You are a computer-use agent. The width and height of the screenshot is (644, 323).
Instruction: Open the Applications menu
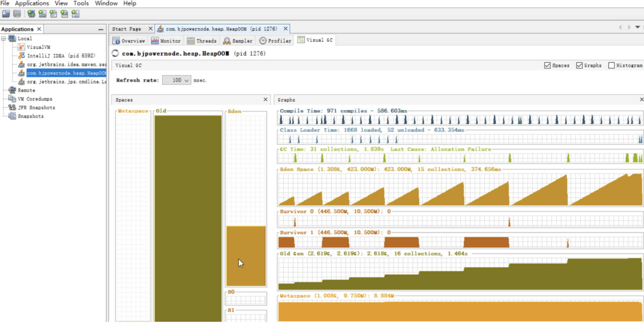[32, 3]
